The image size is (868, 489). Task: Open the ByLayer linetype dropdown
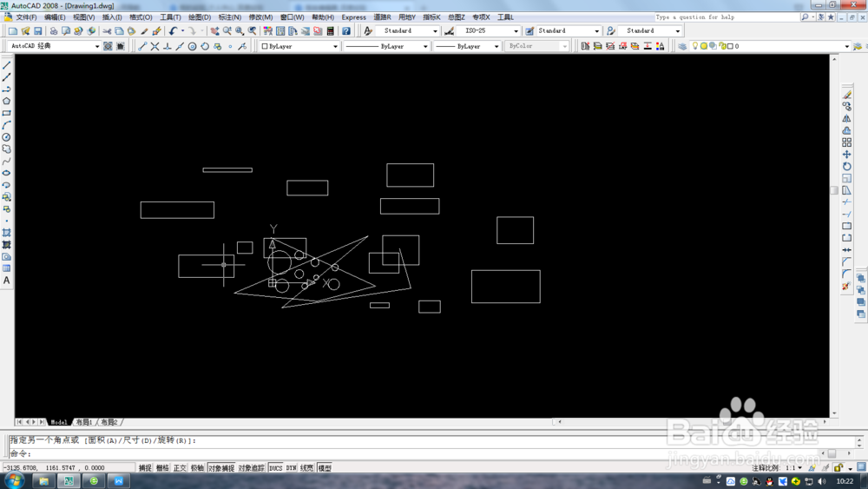[x=386, y=47]
